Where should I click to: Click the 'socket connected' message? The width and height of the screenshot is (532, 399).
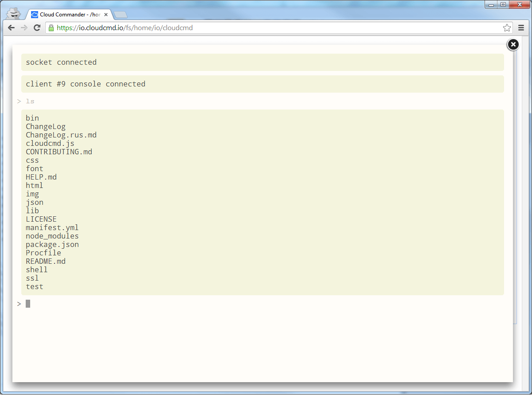click(61, 63)
